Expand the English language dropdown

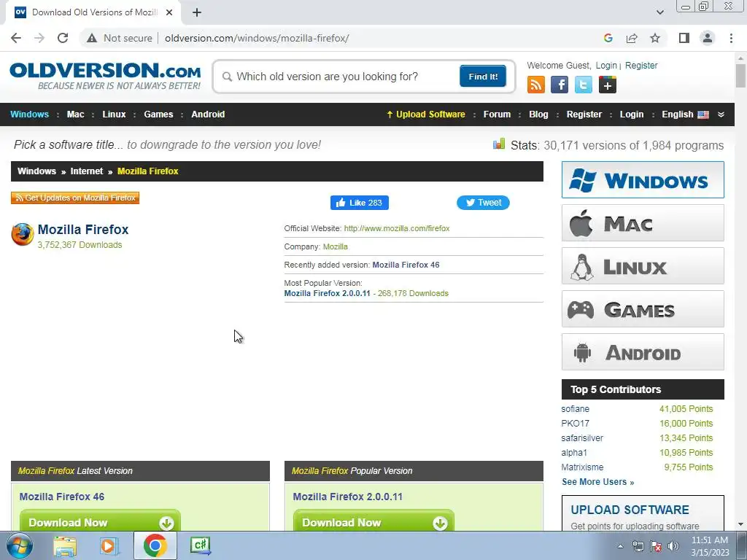click(685, 114)
